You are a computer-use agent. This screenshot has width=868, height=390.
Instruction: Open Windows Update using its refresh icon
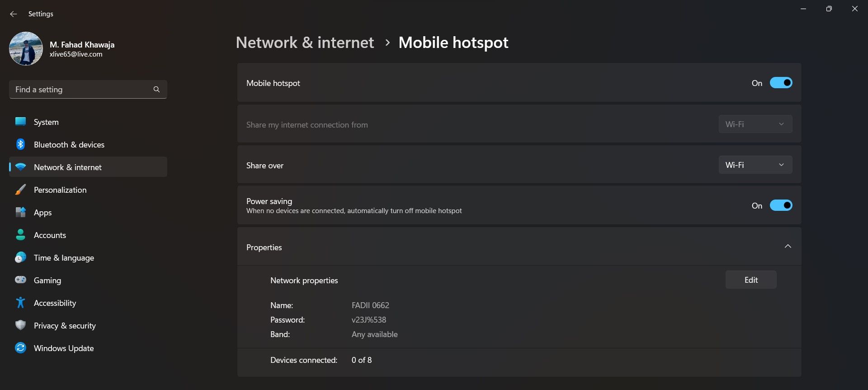pyautogui.click(x=20, y=348)
